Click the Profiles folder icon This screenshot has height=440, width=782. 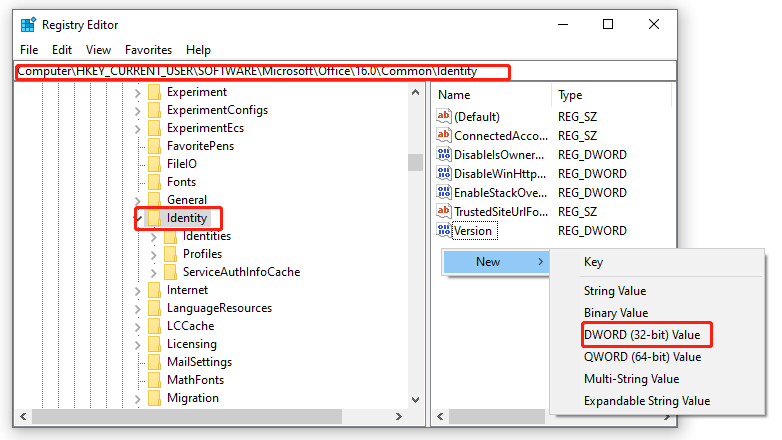(171, 254)
